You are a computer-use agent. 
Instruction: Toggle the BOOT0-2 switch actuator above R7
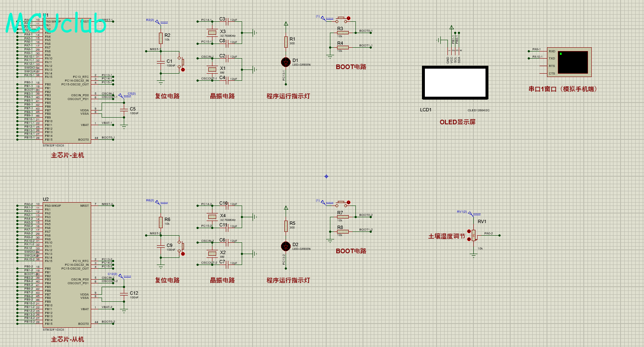pyautogui.click(x=348, y=203)
